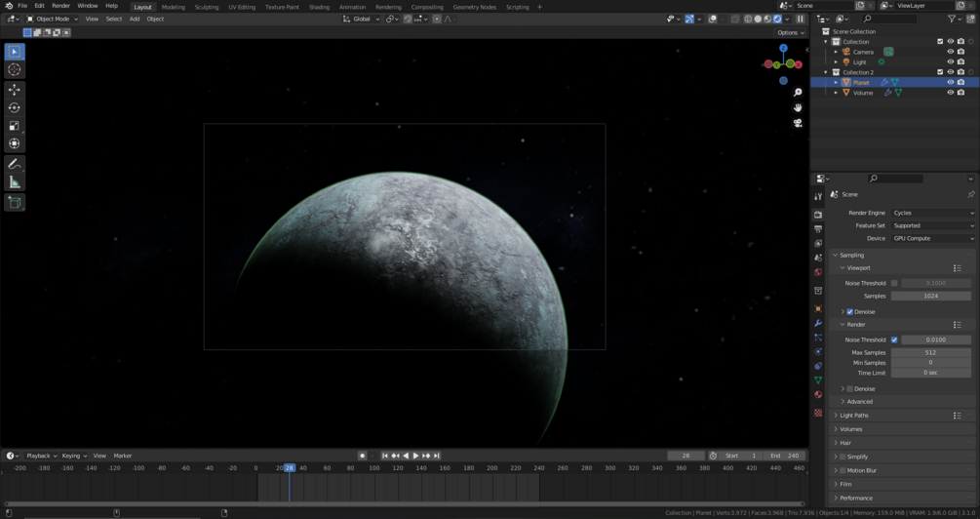Collapse the Sampling panel
The width and height of the screenshot is (980, 519).
click(x=851, y=256)
